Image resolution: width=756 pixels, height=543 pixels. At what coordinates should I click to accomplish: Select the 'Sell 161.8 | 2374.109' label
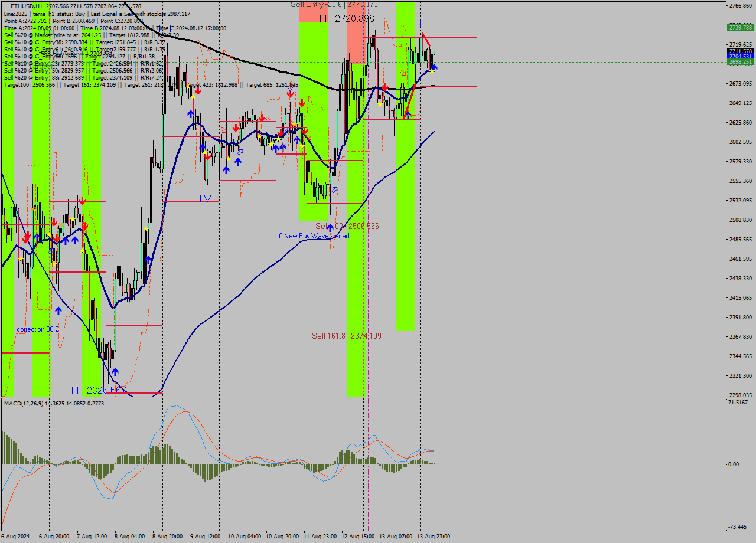point(347,336)
